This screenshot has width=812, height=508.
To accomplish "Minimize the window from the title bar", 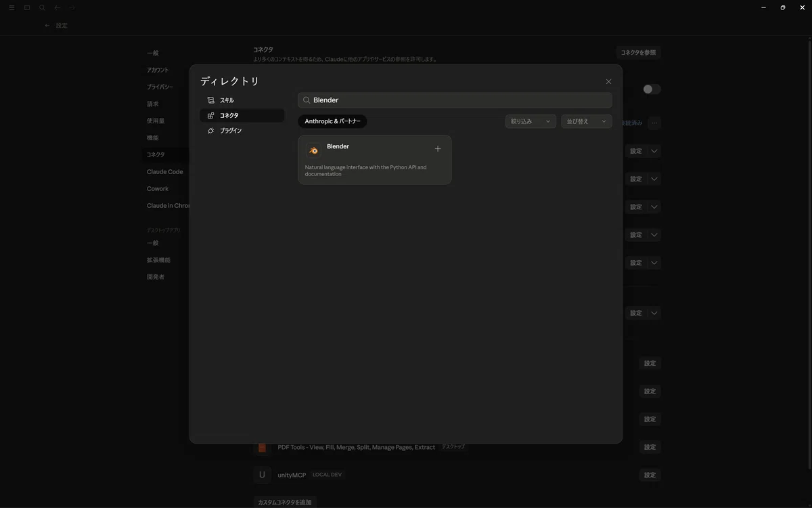I will pyautogui.click(x=763, y=7).
